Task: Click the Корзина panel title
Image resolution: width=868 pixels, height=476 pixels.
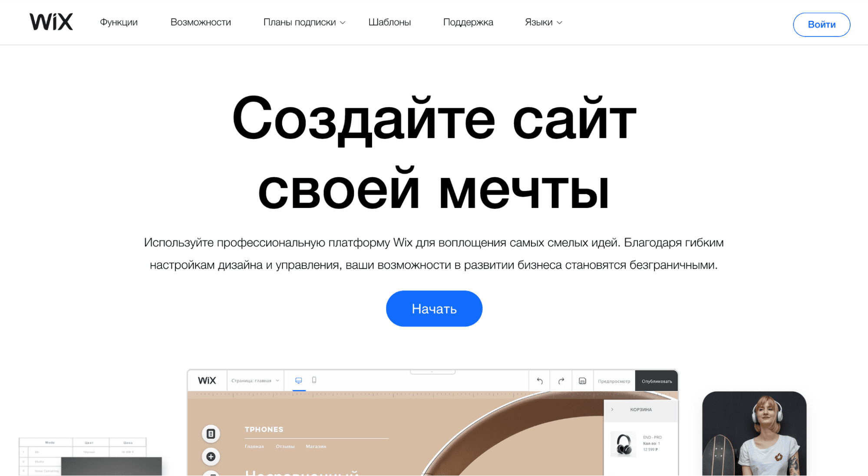Action: (641, 409)
